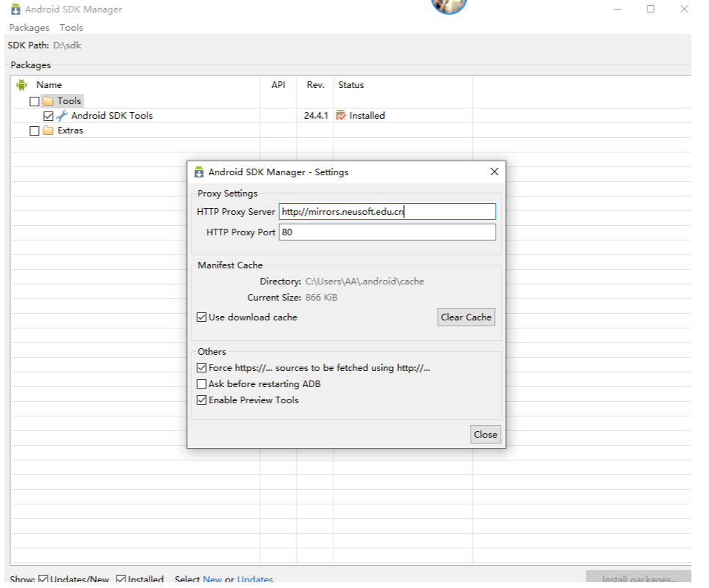Click the wrench icon for Android SDK Tools

(x=62, y=116)
